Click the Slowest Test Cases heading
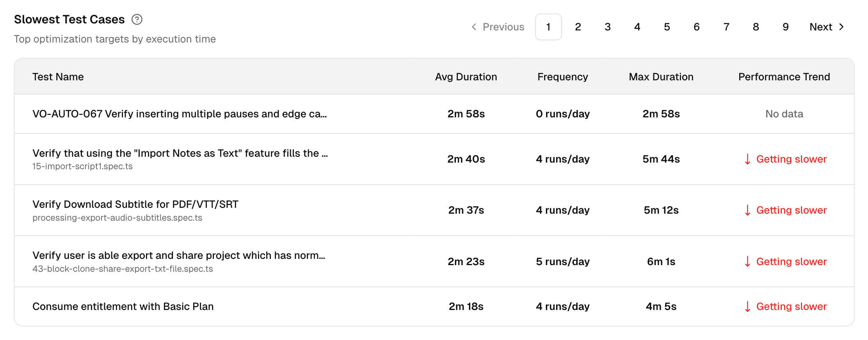The height and width of the screenshot is (340, 868). [x=69, y=19]
